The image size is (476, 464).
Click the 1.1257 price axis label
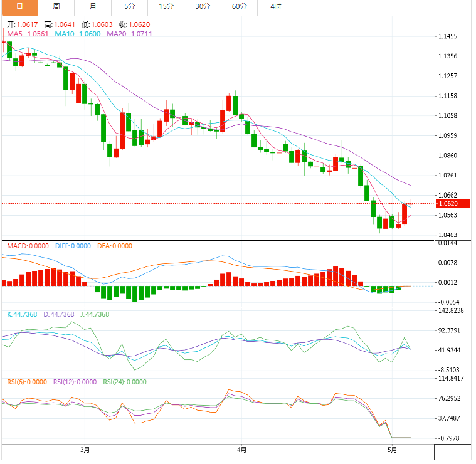click(447, 76)
